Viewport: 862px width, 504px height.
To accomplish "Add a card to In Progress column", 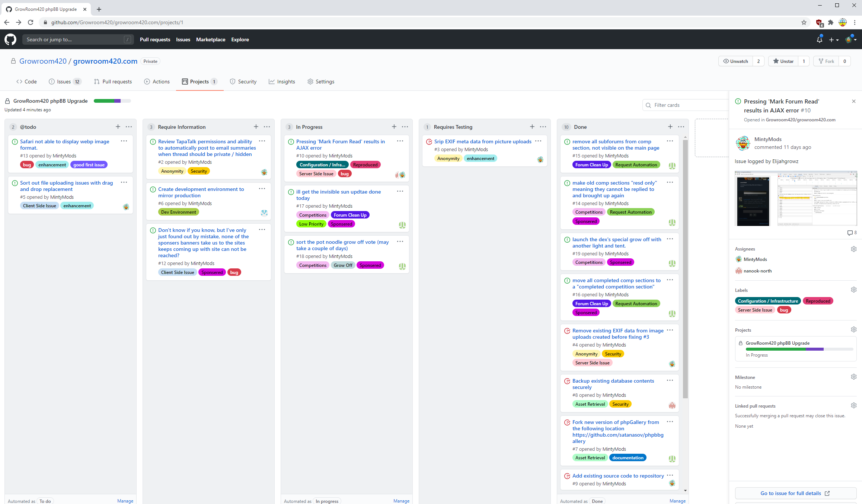I will tap(394, 127).
